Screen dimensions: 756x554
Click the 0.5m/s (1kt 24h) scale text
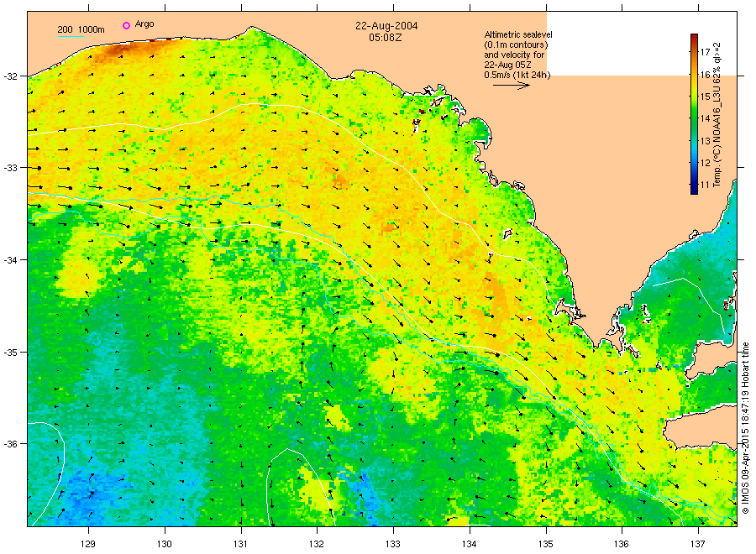coord(517,75)
